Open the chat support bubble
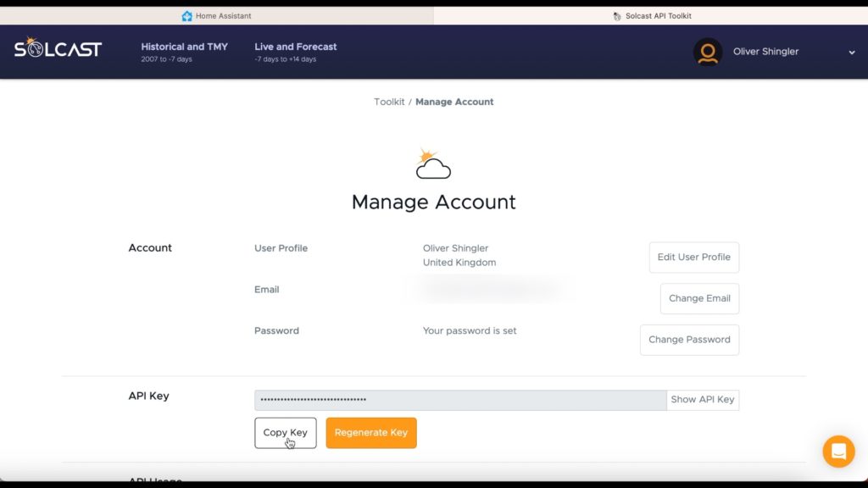Screen dimensions: 868x488 [838, 452]
